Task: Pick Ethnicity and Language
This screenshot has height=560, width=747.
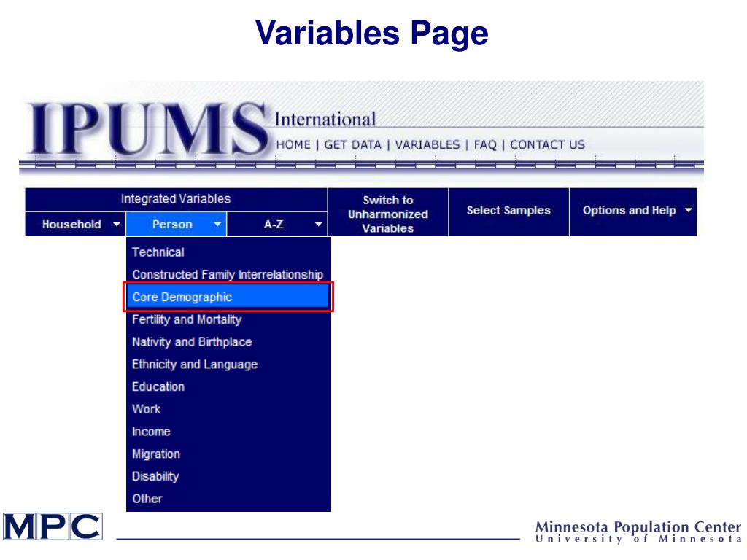Action: (x=228, y=364)
